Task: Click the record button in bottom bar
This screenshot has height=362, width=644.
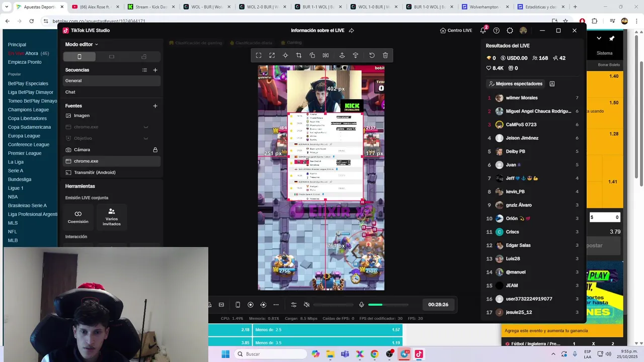Action: click(x=251, y=305)
